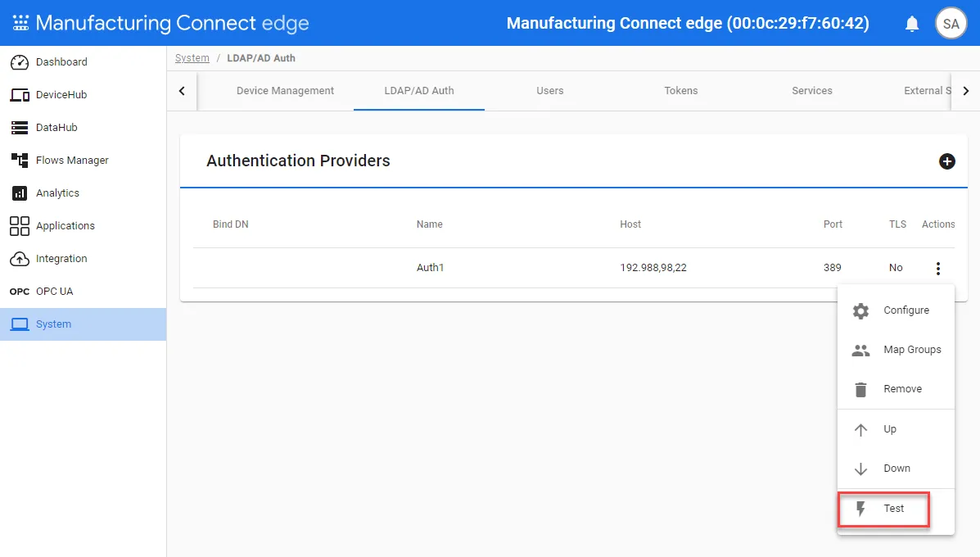Click the device name with MAC address header

[688, 24]
